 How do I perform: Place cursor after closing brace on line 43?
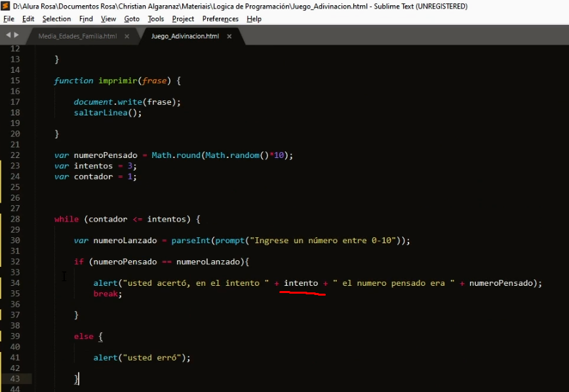79,379
